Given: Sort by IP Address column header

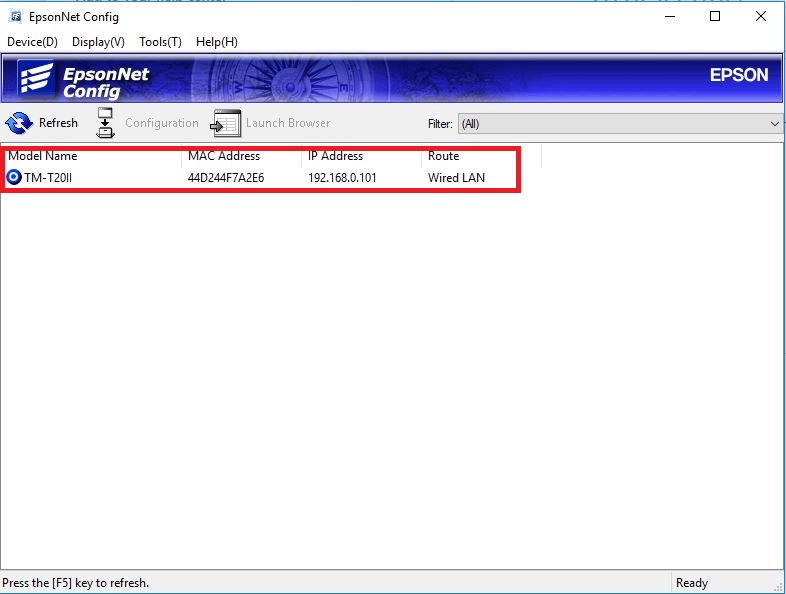Looking at the screenshot, I should click(361, 156).
